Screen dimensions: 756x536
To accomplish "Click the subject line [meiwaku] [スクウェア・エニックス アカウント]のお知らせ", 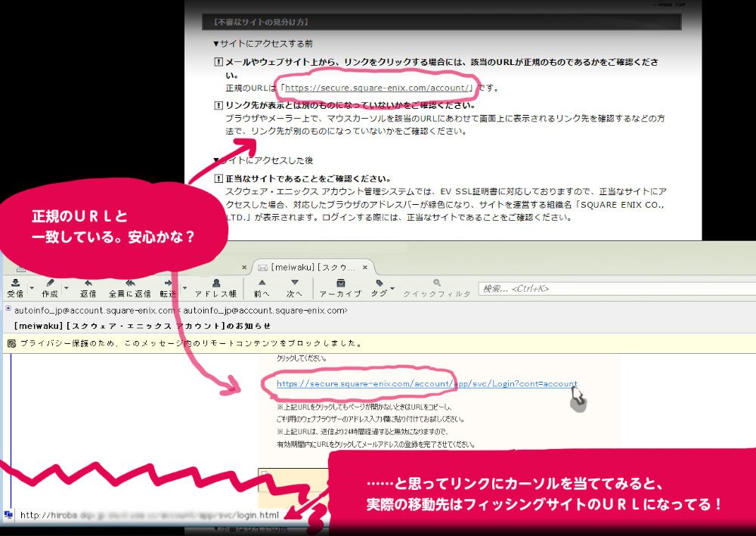I will (142, 326).
